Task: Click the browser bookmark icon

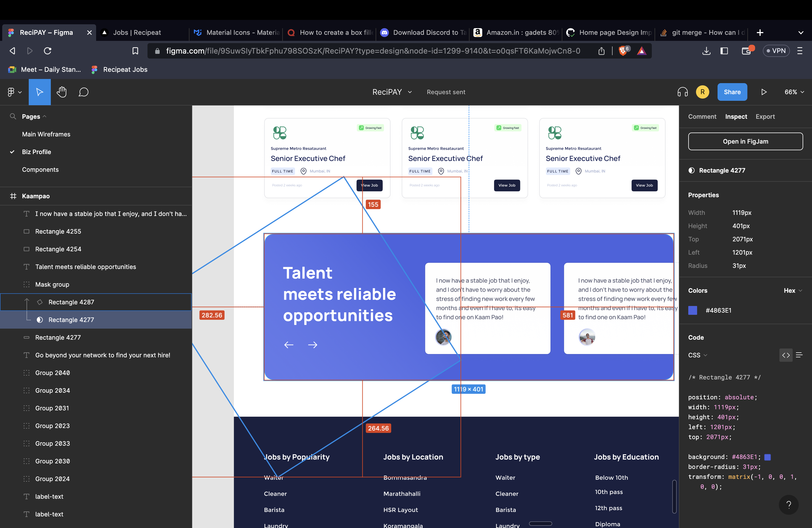Action: [x=135, y=51]
